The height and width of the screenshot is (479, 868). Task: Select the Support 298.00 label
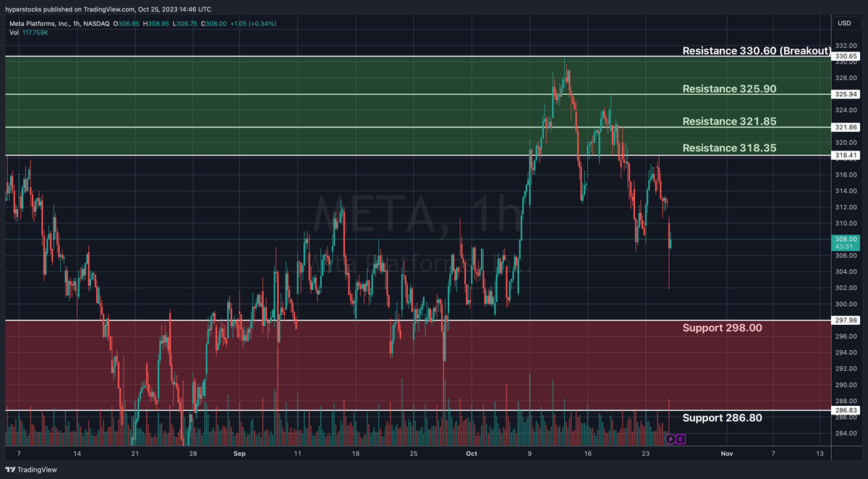(x=723, y=328)
